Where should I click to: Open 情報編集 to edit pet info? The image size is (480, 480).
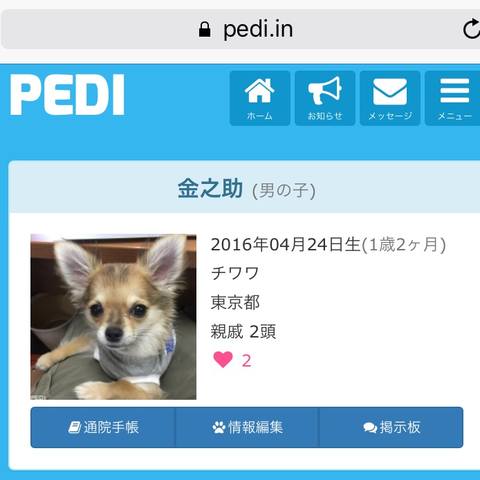click(247, 427)
